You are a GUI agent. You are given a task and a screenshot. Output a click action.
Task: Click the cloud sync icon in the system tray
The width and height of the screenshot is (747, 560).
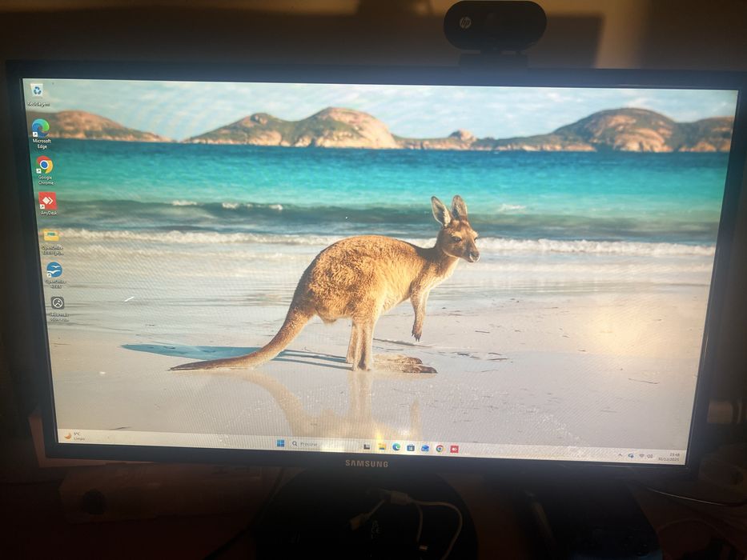[x=631, y=456]
